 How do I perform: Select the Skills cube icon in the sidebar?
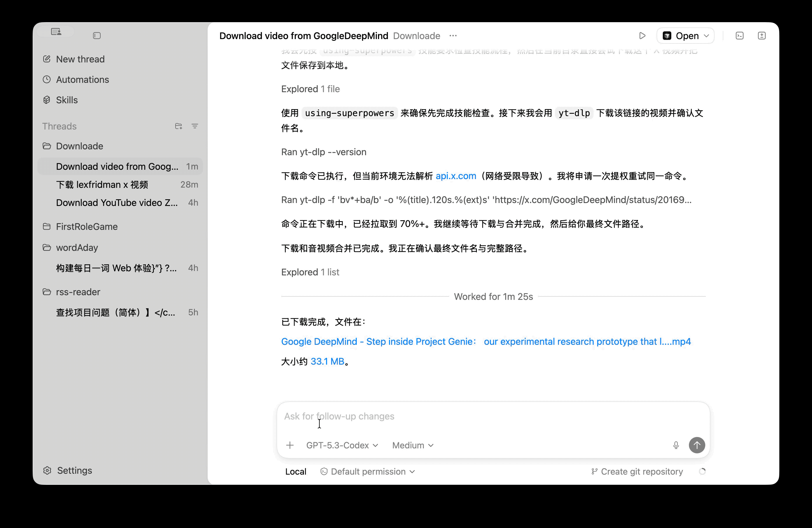pos(47,100)
